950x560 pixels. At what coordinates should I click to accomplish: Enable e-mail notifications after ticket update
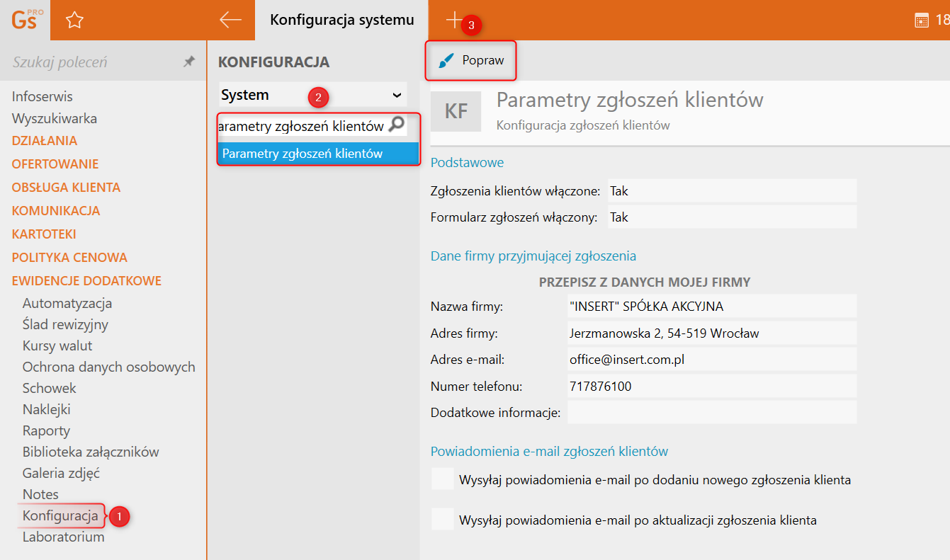coord(443,520)
